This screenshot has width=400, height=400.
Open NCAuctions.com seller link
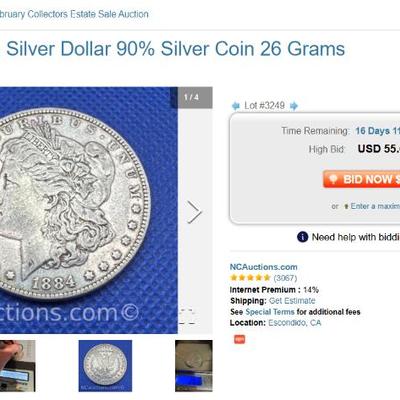click(263, 267)
